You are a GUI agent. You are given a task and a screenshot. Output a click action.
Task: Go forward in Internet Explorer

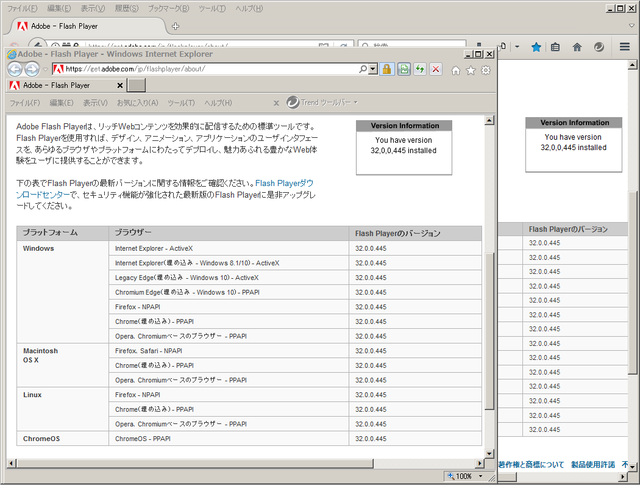[32, 69]
